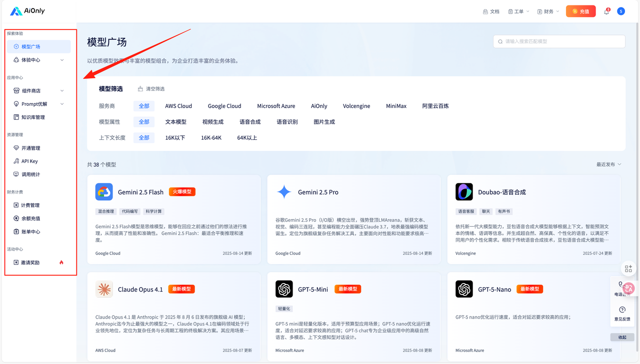Click the GPT-5-Nano OpenAI logo
Screen dimensions: 640x364
464,289
